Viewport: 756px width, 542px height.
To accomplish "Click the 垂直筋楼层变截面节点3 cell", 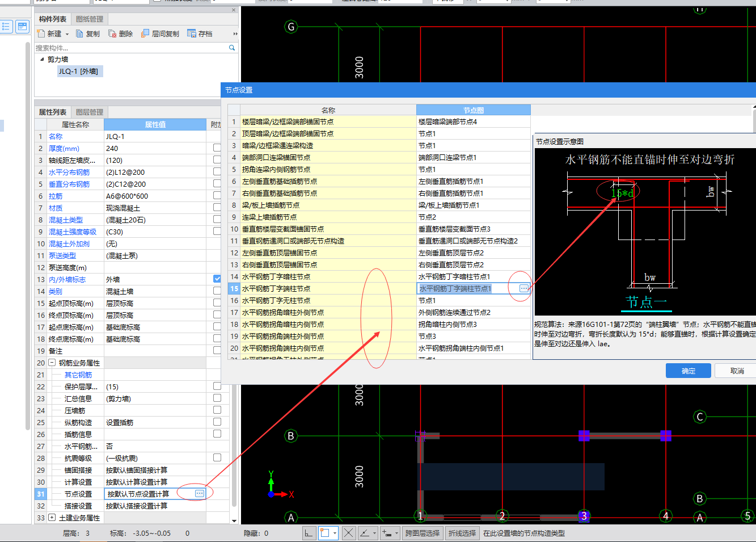I will (474, 229).
